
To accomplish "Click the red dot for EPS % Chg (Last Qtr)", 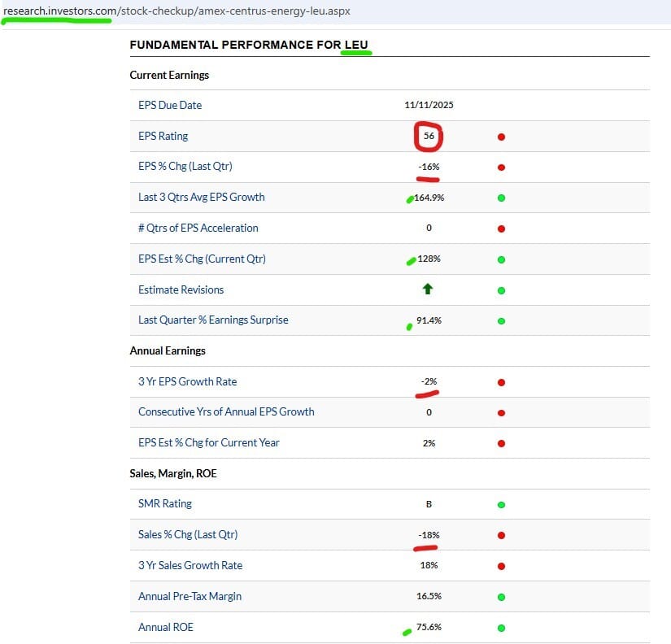I will click(x=501, y=168).
